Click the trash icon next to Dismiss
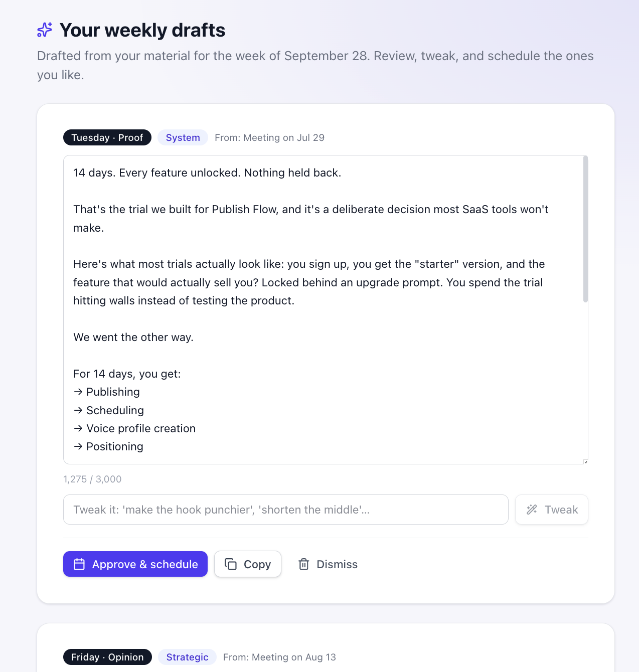 click(304, 564)
